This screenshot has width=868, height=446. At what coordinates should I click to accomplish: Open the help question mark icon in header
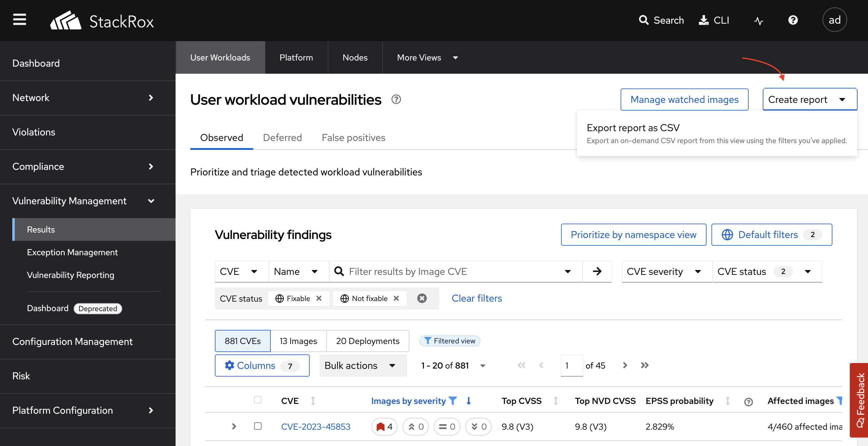coord(792,20)
